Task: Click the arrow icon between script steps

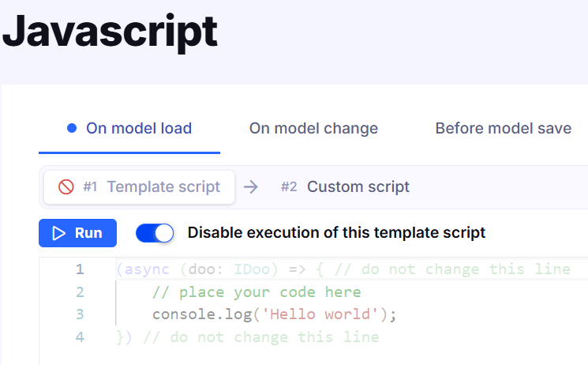Action: [251, 186]
